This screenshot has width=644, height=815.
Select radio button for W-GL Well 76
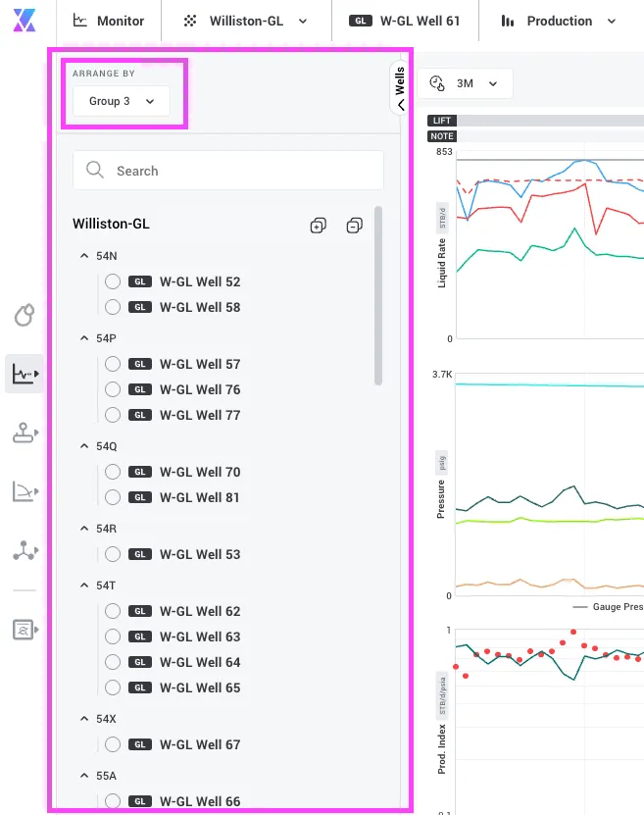tap(113, 388)
